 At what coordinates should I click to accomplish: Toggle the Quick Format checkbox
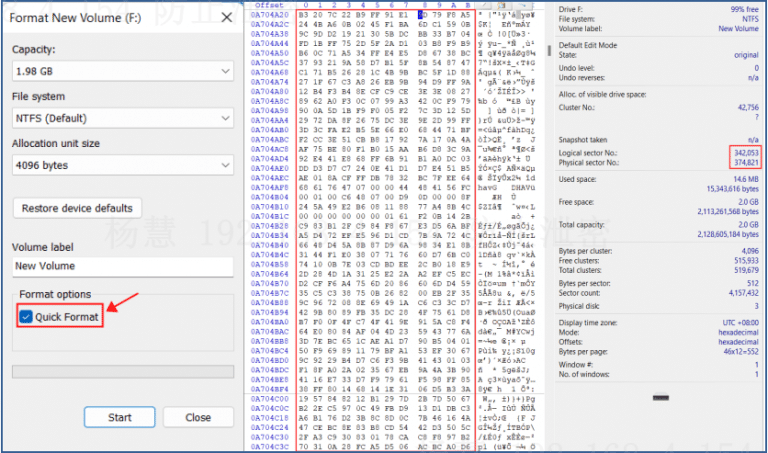click(x=24, y=317)
